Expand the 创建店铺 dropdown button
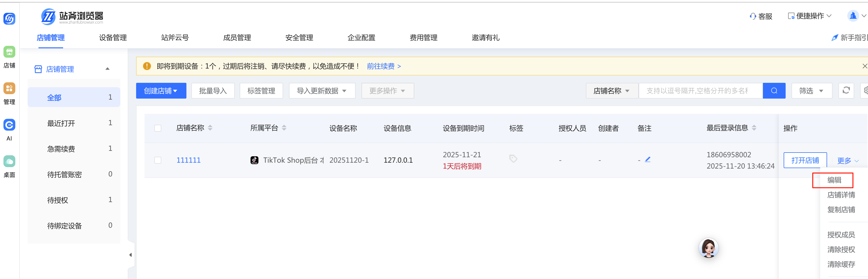 point(161,91)
